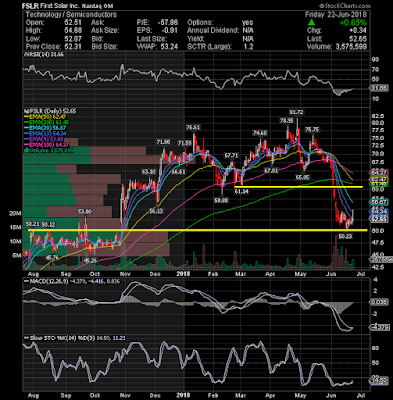Viewport: 393px width, 400px height.
Task: Click the yellow EMA(50) legend entry
Action: coord(46,117)
